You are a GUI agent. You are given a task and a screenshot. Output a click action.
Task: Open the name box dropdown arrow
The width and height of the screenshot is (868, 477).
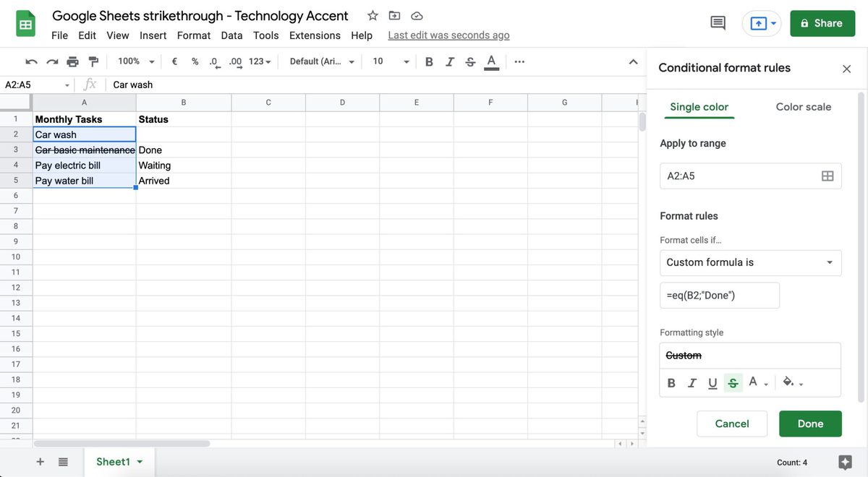(x=67, y=85)
